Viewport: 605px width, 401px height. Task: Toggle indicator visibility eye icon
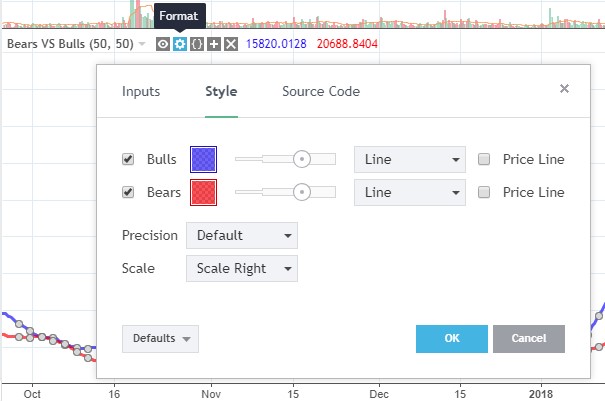[x=163, y=44]
